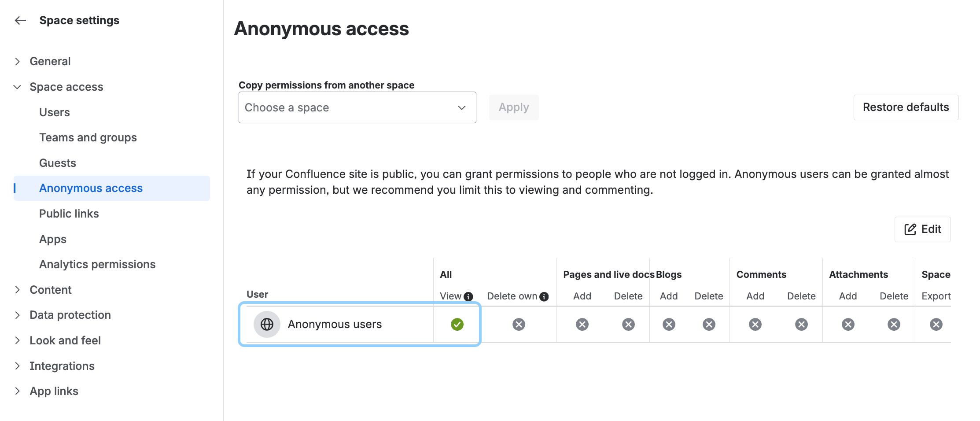This screenshot has height=421, width=980.
Task: Click the All column header
Action: 446,274
